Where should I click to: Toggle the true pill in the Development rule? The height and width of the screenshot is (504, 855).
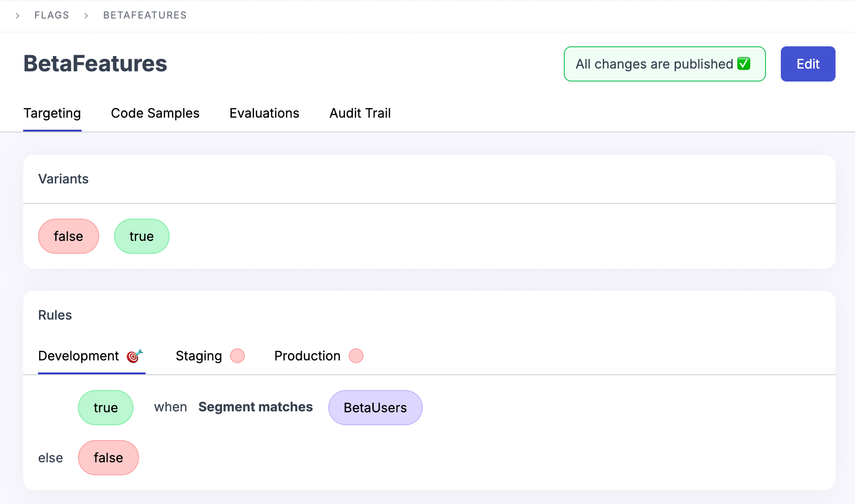(105, 408)
